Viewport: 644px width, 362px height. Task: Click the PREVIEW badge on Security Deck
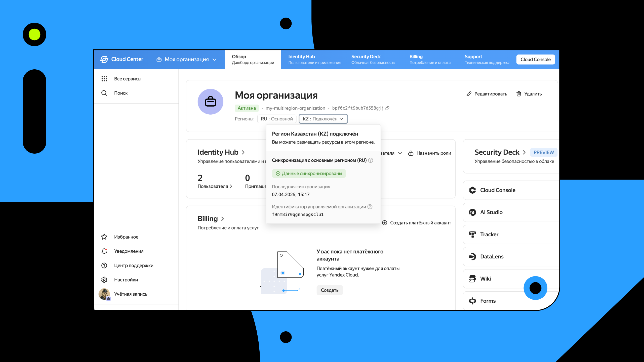[x=544, y=153]
